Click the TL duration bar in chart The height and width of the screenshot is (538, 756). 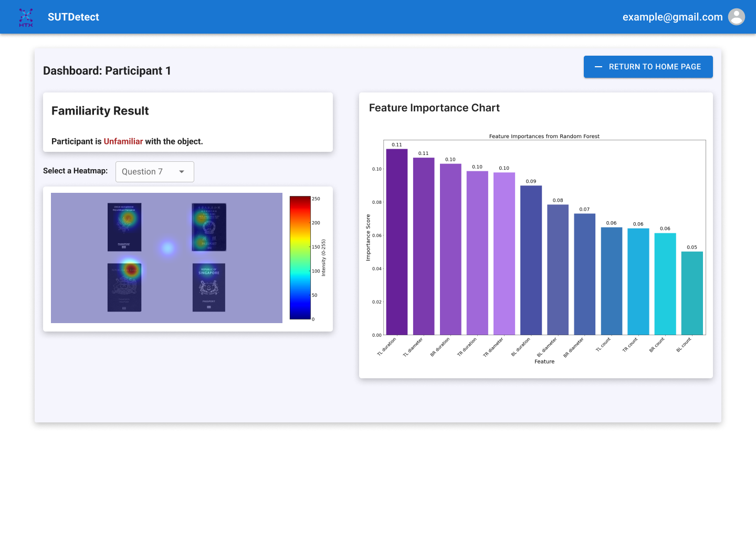[397, 242]
